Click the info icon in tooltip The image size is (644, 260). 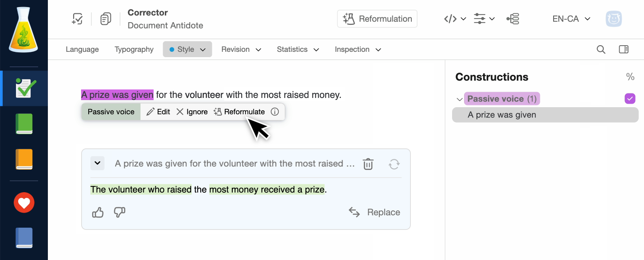[x=275, y=112]
